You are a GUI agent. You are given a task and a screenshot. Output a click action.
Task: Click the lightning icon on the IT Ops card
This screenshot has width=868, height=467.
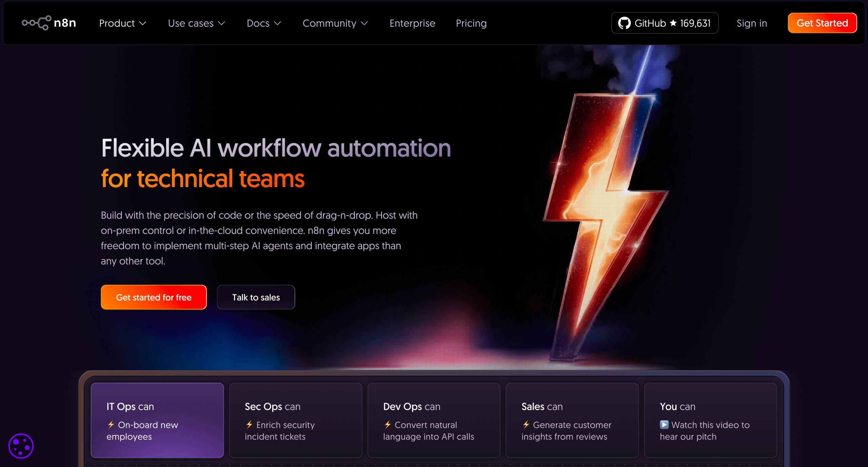click(111, 425)
